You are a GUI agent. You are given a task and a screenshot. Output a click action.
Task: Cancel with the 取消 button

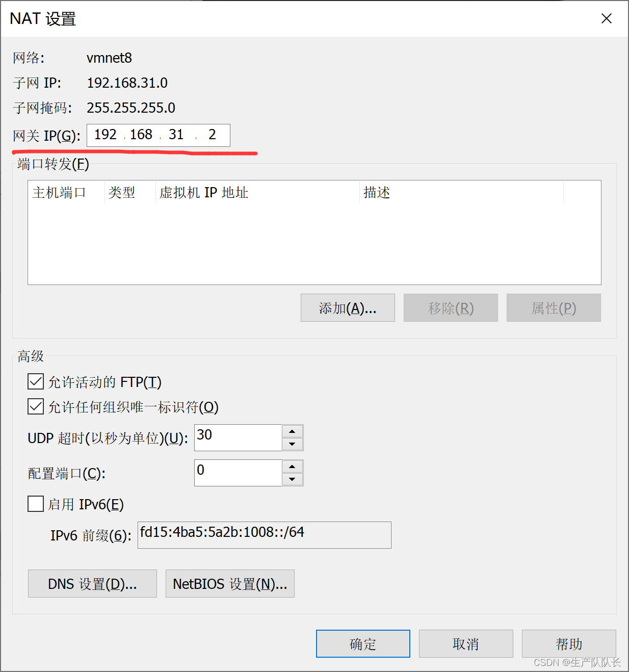[466, 643]
